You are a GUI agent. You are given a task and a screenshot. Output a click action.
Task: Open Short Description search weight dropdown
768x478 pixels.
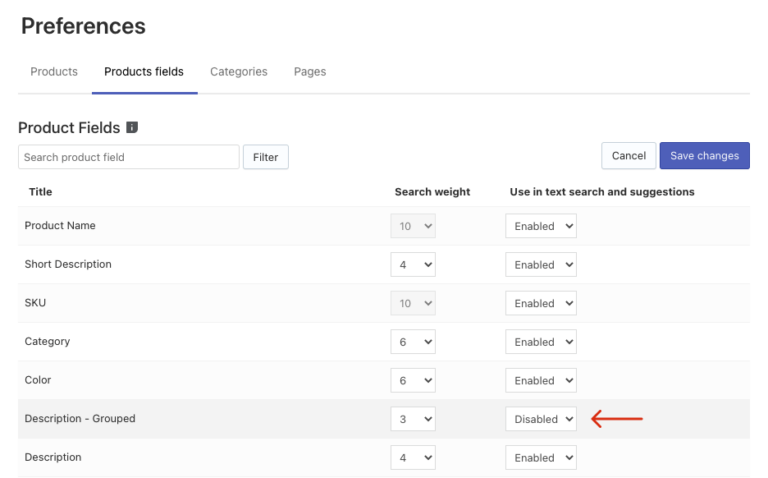click(413, 264)
